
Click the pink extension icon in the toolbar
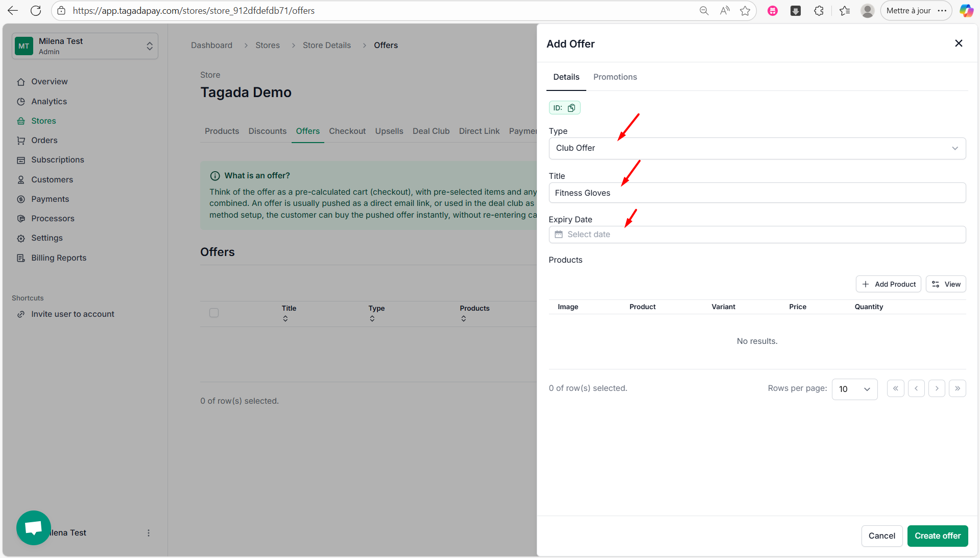[773, 11]
